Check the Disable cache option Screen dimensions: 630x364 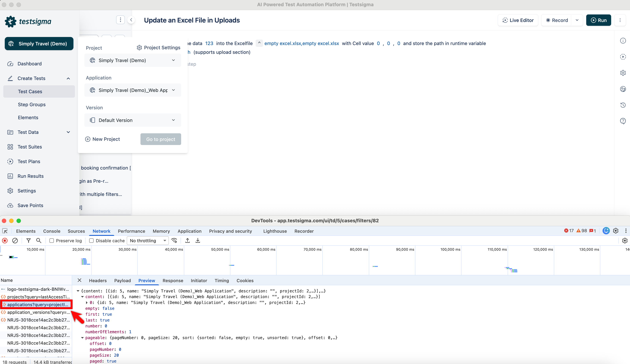[91, 241]
